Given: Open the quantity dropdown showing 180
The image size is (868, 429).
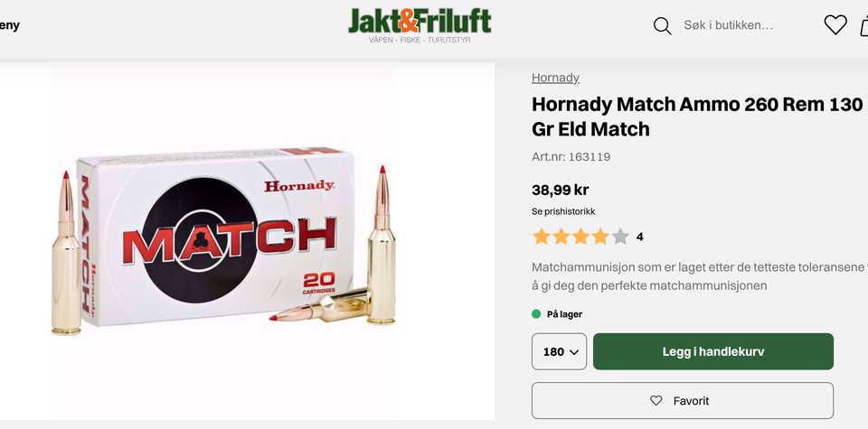Looking at the screenshot, I should (x=559, y=351).
